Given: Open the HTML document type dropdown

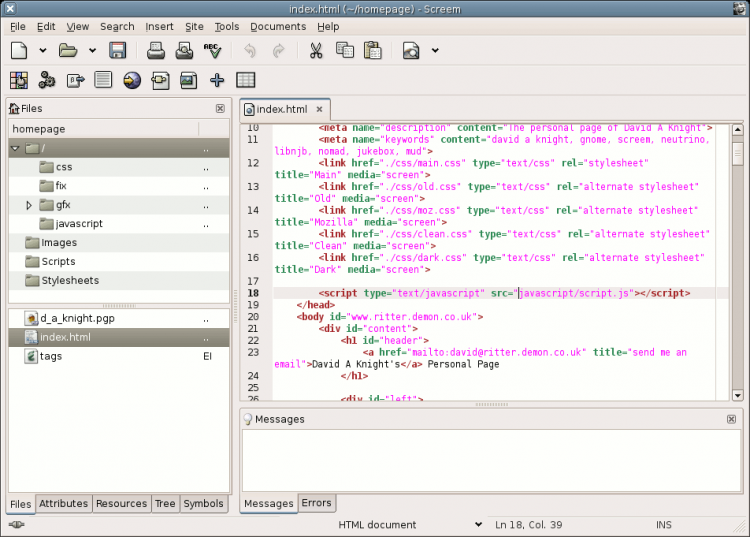Looking at the screenshot, I should click(477, 525).
